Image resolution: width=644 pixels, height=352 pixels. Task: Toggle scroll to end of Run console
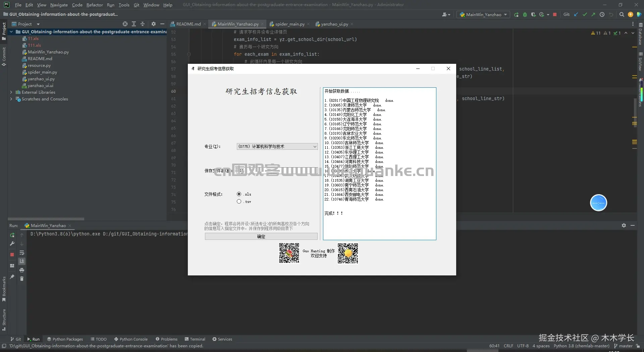pyautogui.click(x=22, y=261)
